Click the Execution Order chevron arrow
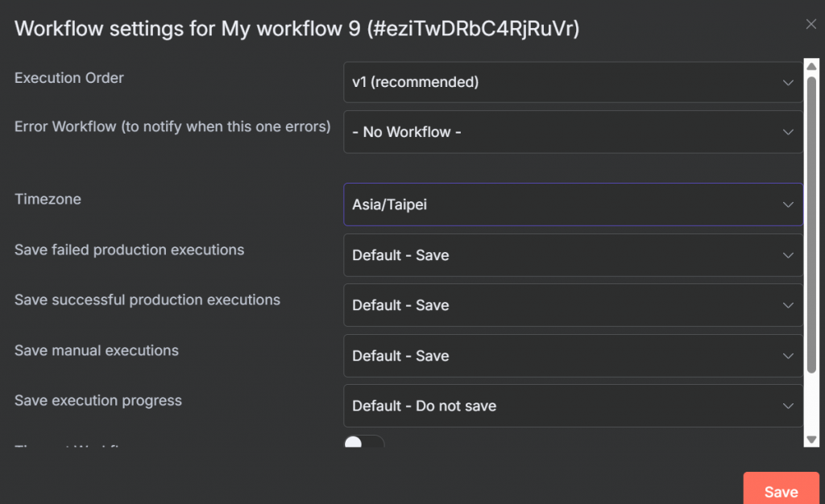825x504 pixels. point(788,82)
